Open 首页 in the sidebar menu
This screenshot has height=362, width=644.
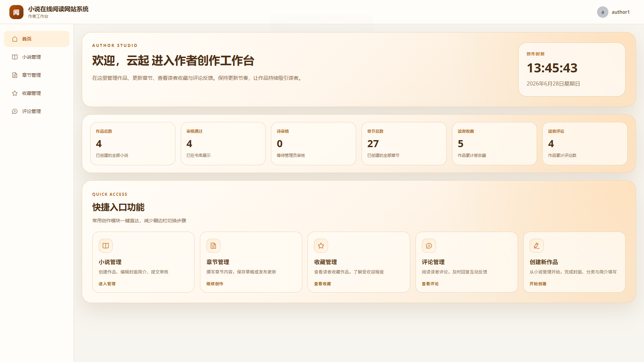pos(37,39)
